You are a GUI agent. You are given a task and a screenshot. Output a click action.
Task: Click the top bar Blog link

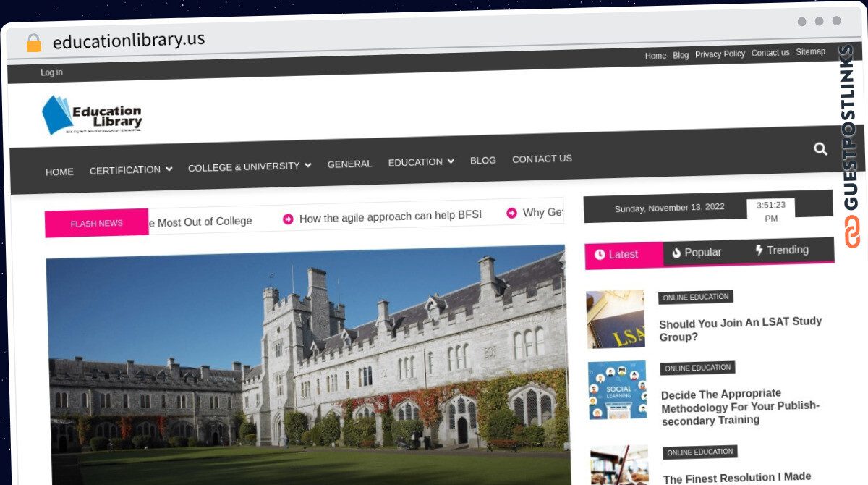tap(681, 55)
